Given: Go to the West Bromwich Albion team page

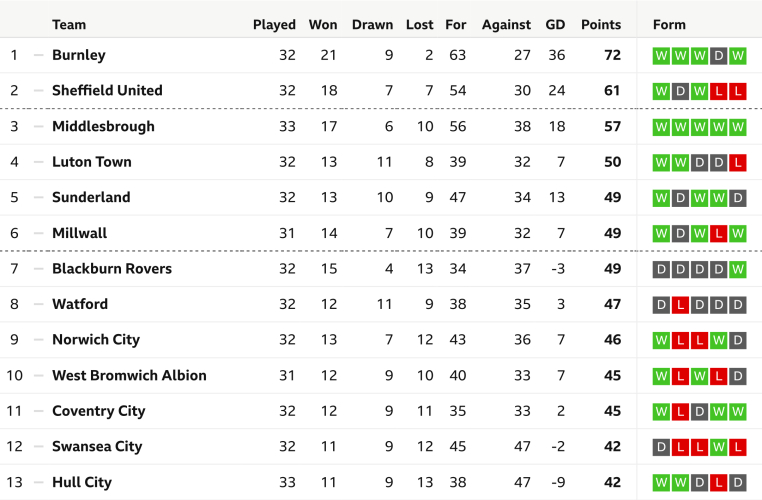Looking at the screenshot, I should point(129,376).
